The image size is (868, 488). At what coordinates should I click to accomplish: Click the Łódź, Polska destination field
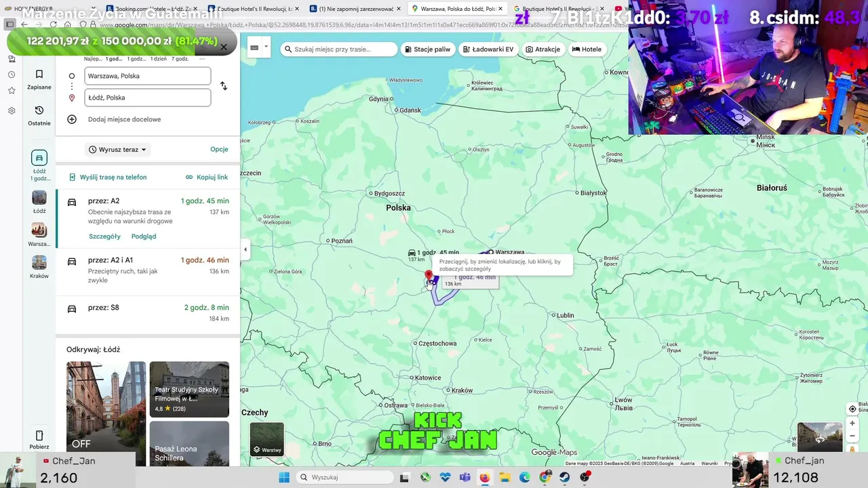(148, 98)
